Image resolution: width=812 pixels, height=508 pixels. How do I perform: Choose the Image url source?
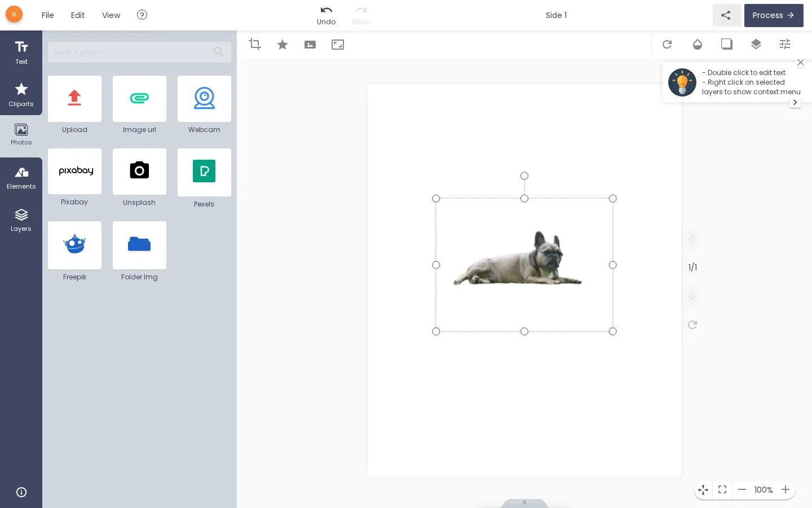[139, 99]
